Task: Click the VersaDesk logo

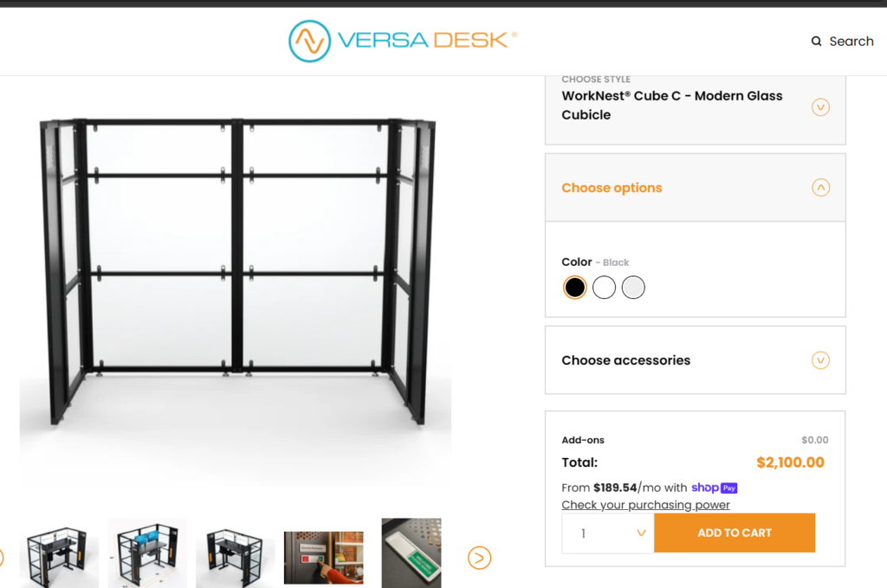Action: coord(403,41)
